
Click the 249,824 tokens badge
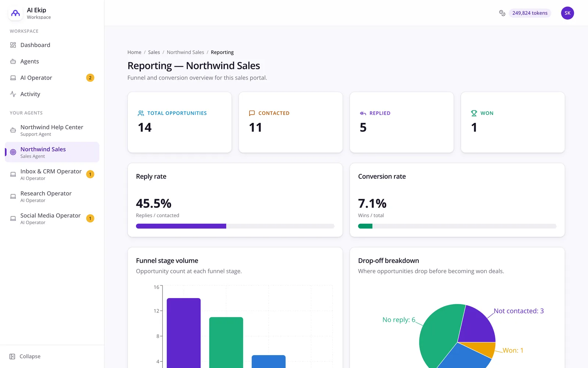tap(530, 13)
